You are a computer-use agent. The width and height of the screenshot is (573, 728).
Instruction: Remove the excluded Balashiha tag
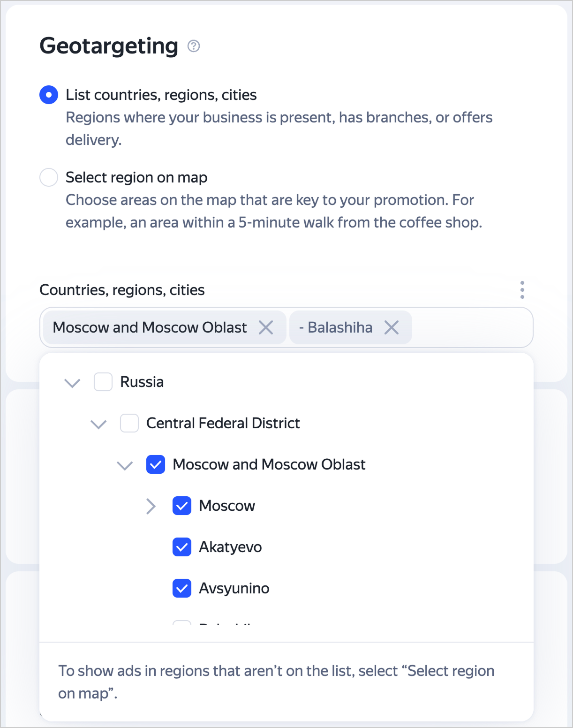click(392, 327)
